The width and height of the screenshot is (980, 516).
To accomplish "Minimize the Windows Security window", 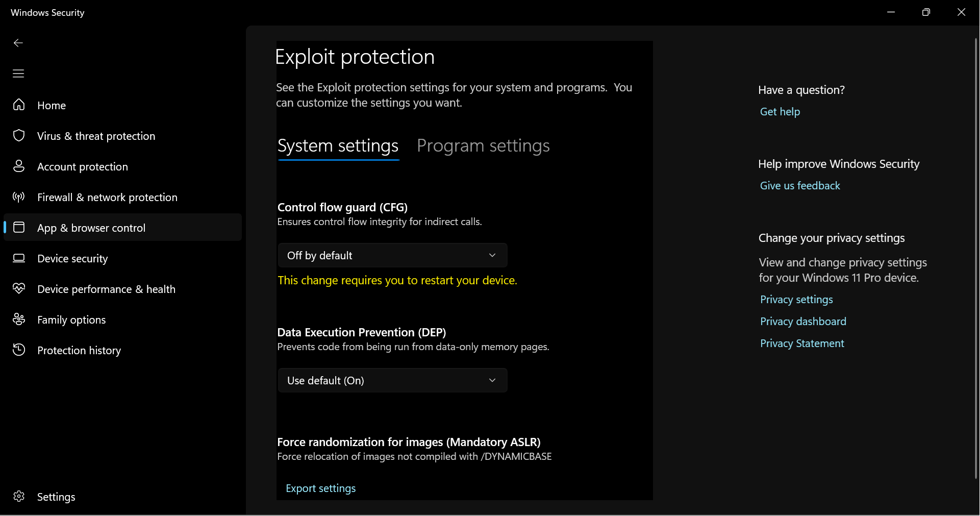I will coord(891,12).
